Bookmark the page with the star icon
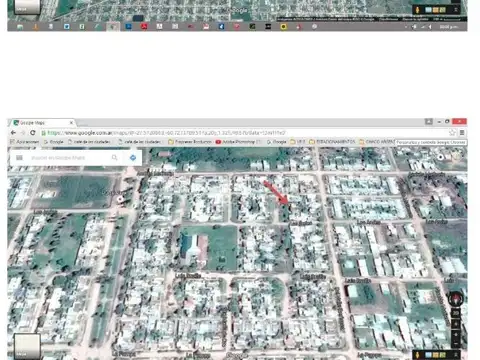Image resolution: width=480 pixels, height=360 pixels. tap(452, 133)
